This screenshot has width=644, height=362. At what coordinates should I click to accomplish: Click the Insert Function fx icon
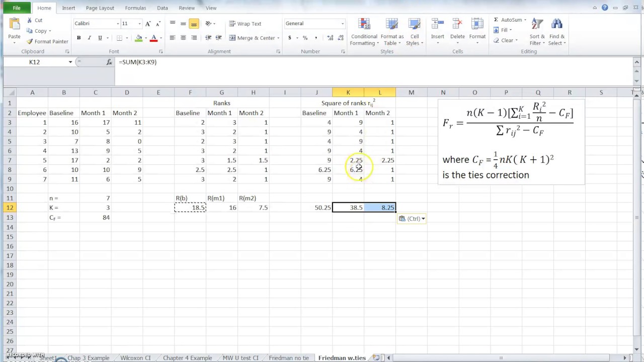pos(109,62)
